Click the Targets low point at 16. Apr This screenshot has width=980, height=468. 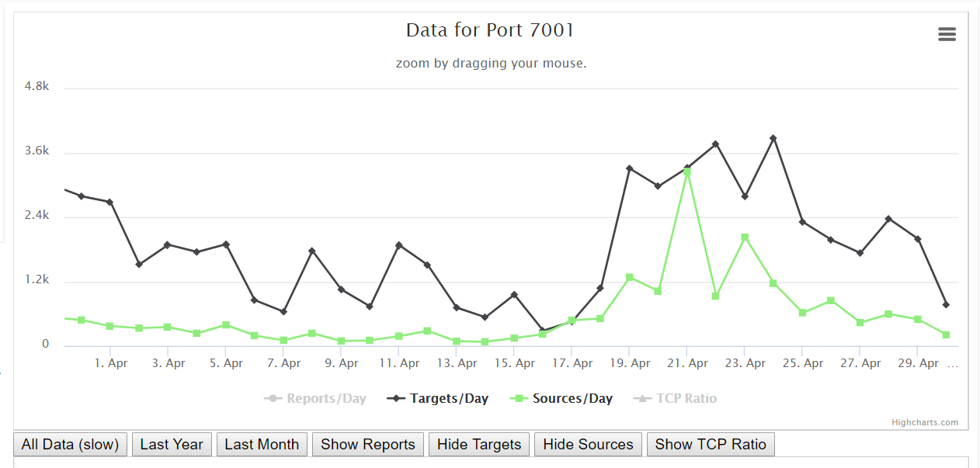pyautogui.click(x=543, y=331)
